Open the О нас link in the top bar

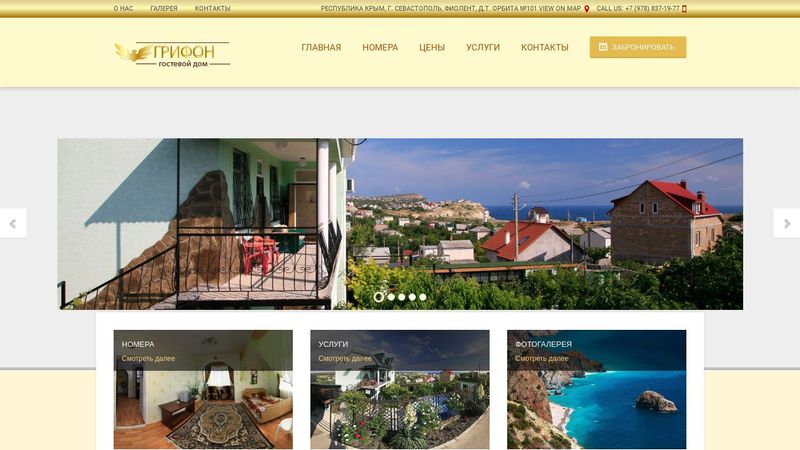[x=123, y=9]
